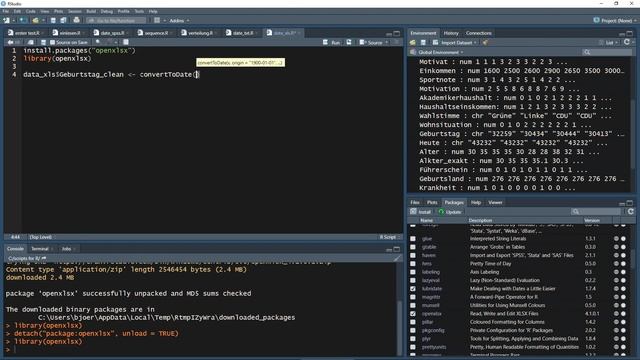
Task: Check the haven package checkbox
Action: click(x=413, y=256)
